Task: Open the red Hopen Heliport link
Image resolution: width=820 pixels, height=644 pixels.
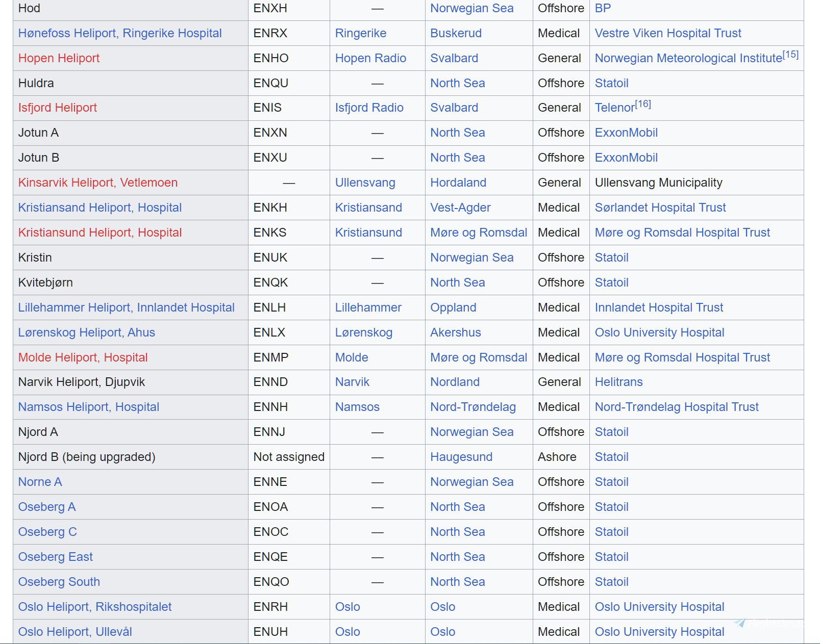Action: pyautogui.click(x=59, y=58)
